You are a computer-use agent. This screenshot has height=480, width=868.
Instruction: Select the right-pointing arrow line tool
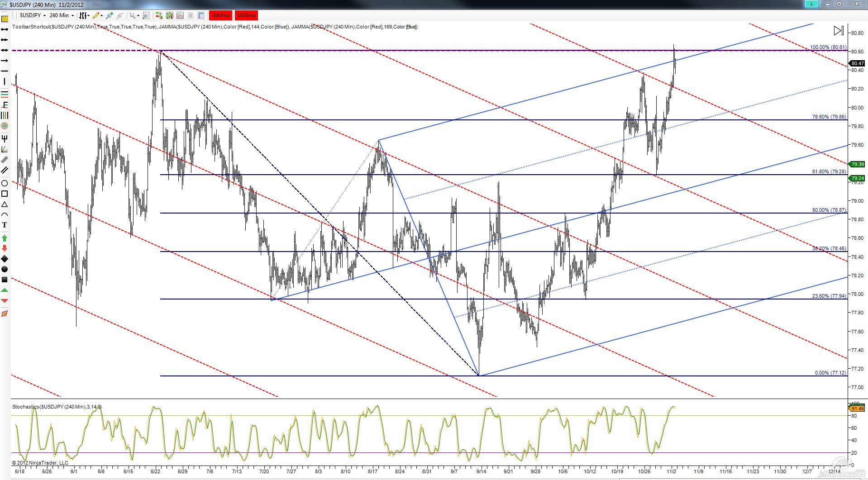click(x=5, y=61)
